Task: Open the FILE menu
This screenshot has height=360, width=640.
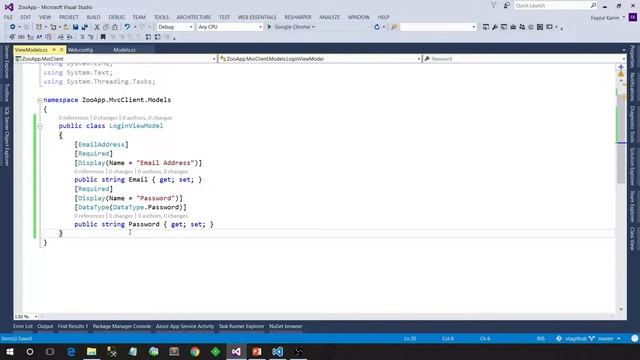Action: click(x=8, y=17)
